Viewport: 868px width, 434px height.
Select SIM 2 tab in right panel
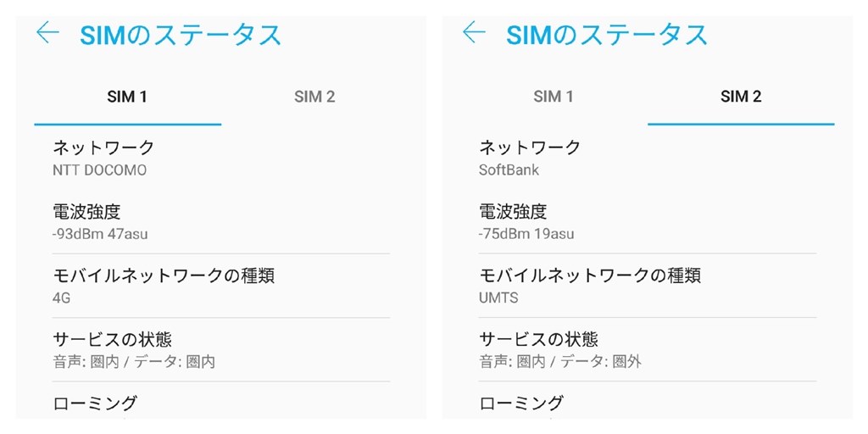click(x=741, y=97)
